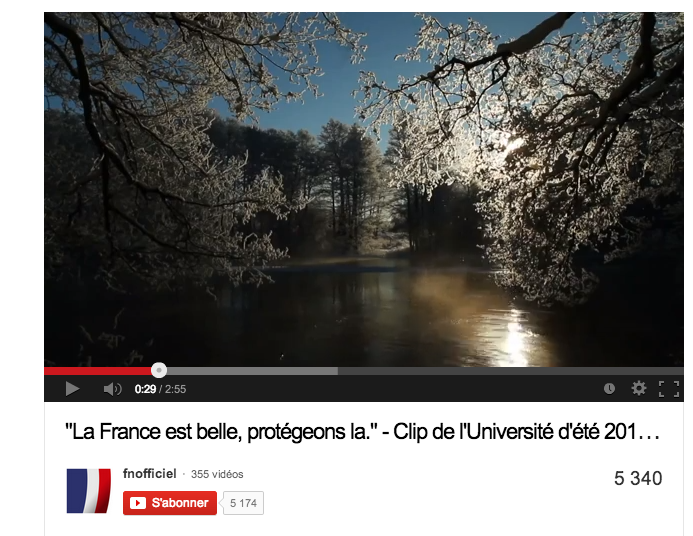Image resolution: width=693 pixels, height=536 pixels.
Task: Click the YouTube logo inside S'abonner button
Action: tap(137, 503)
